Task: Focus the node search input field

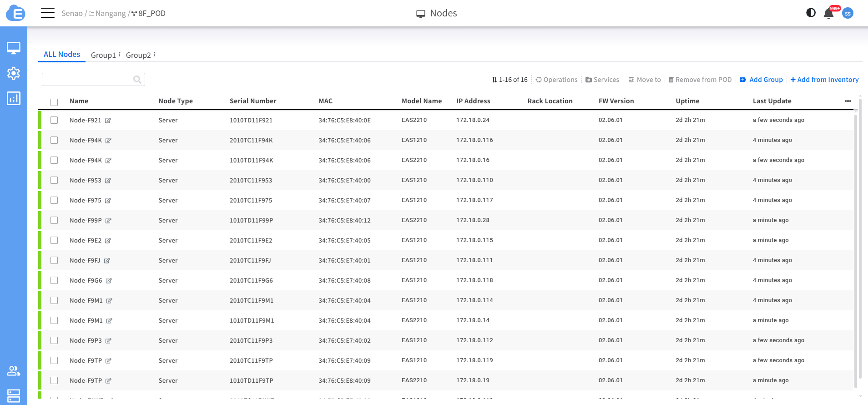Action: tap(87, 80)
